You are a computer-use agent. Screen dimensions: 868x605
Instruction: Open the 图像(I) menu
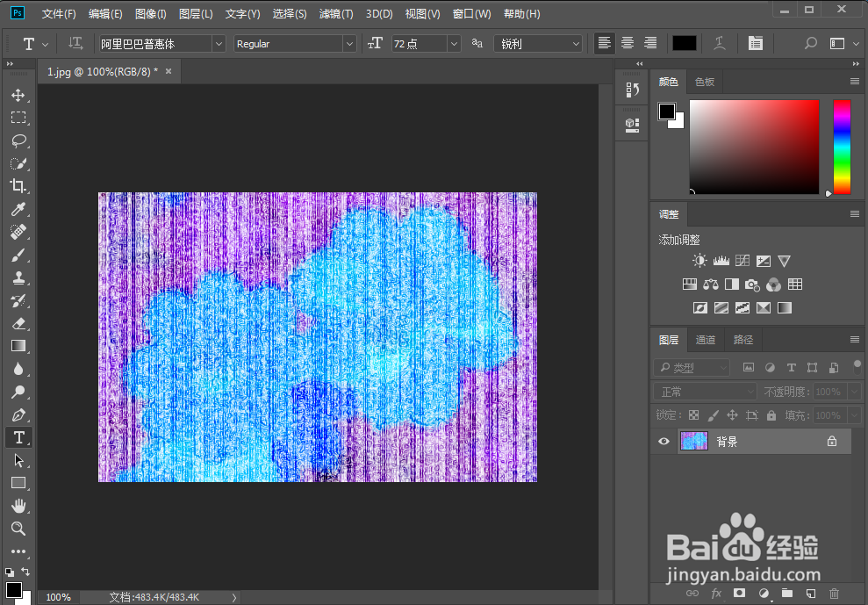[x=151, y=14]
